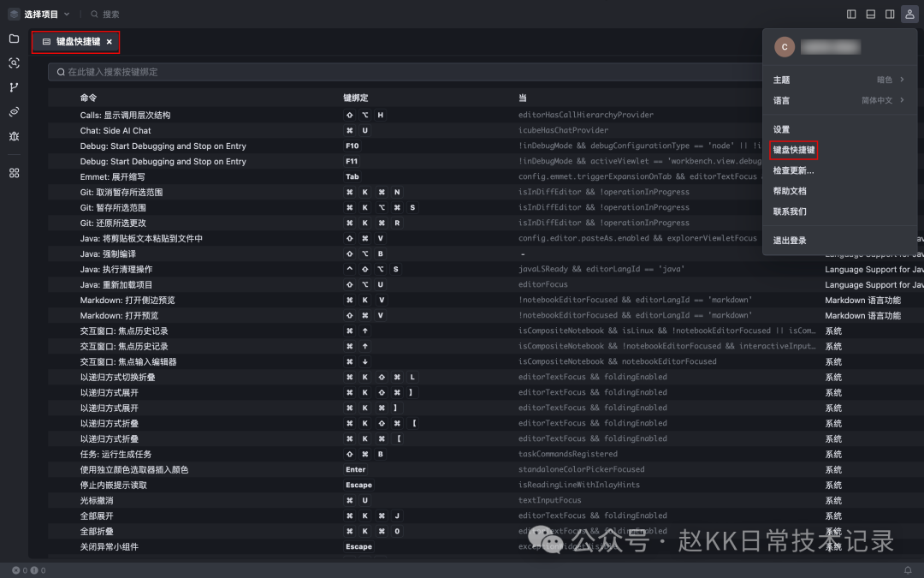Click 退出登录 to log out

(x=790, y=241)
